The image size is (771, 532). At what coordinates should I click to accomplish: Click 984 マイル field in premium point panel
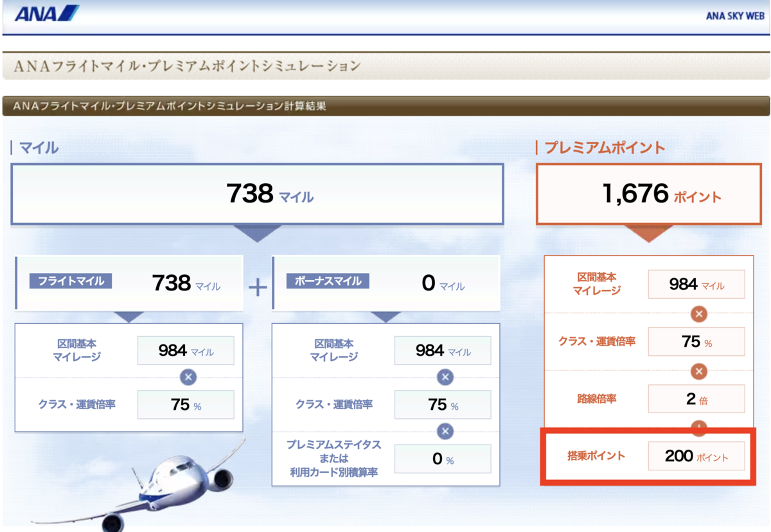point(696,284)
